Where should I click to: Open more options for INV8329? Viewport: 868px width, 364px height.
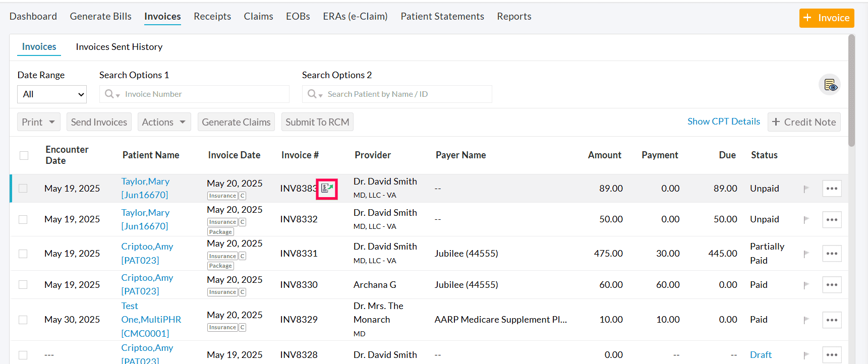[x=832, y=320]
